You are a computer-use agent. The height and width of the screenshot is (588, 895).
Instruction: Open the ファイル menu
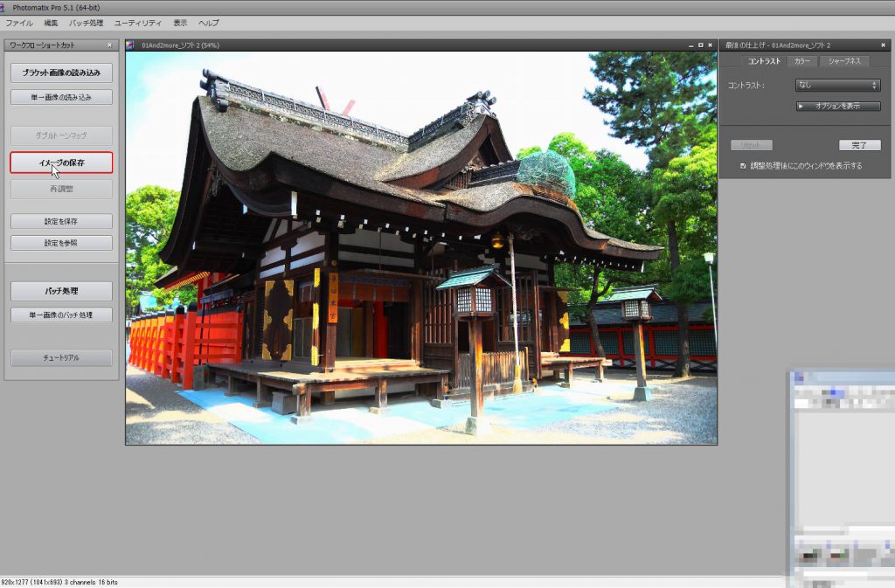(19, 23)
